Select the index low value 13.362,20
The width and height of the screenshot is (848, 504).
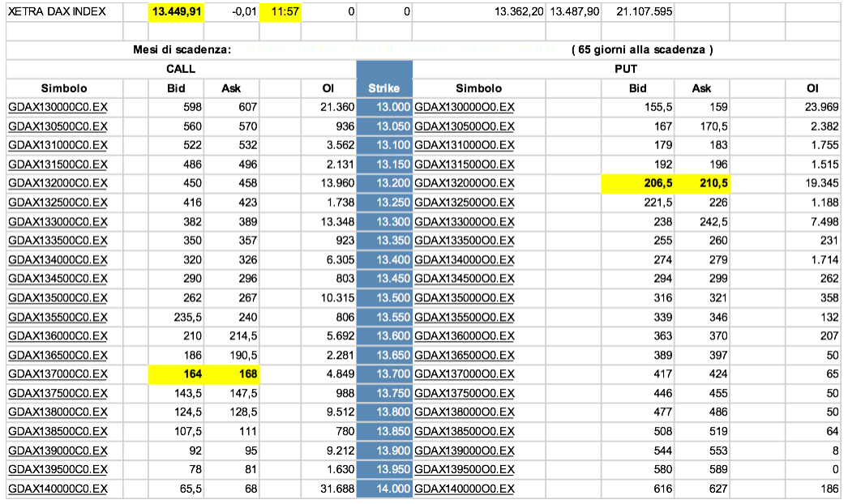[519, 12]
